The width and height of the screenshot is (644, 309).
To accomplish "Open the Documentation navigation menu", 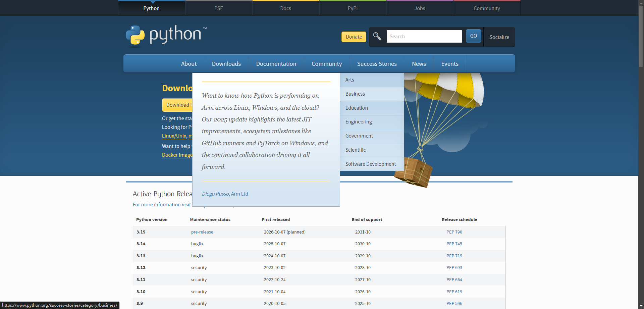I will (x=276, y=64).
